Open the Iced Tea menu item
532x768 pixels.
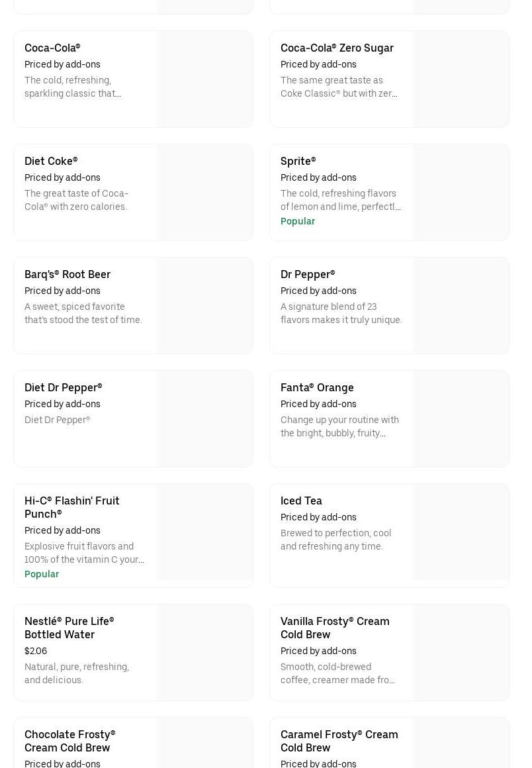pyautogui.click(x=301, y=501)
